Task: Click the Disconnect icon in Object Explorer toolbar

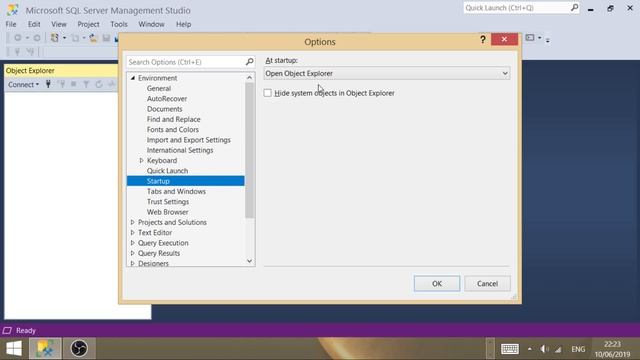Action: [x=62, y=84]
